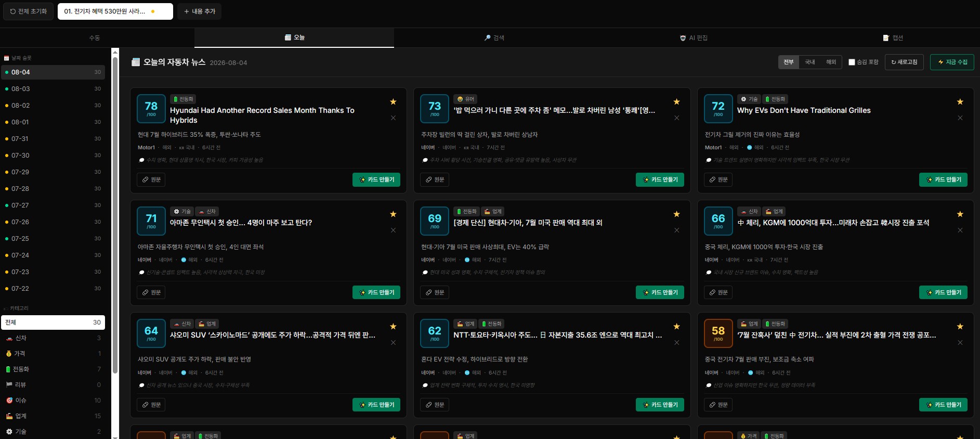Create a card for the Hyundai Record Sales article

point(376,179)
